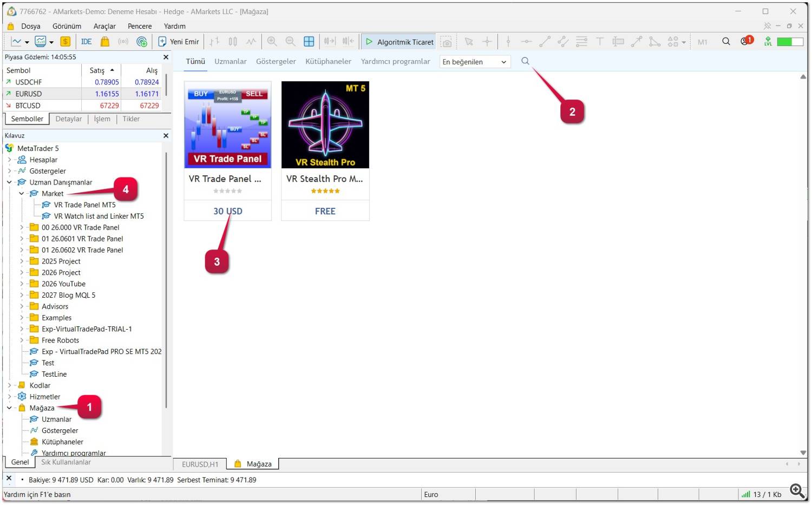Image resolution: width=812 pixels, height=505 pixels.
Task: Expand the 2025 Project folder
Action: 22,261
